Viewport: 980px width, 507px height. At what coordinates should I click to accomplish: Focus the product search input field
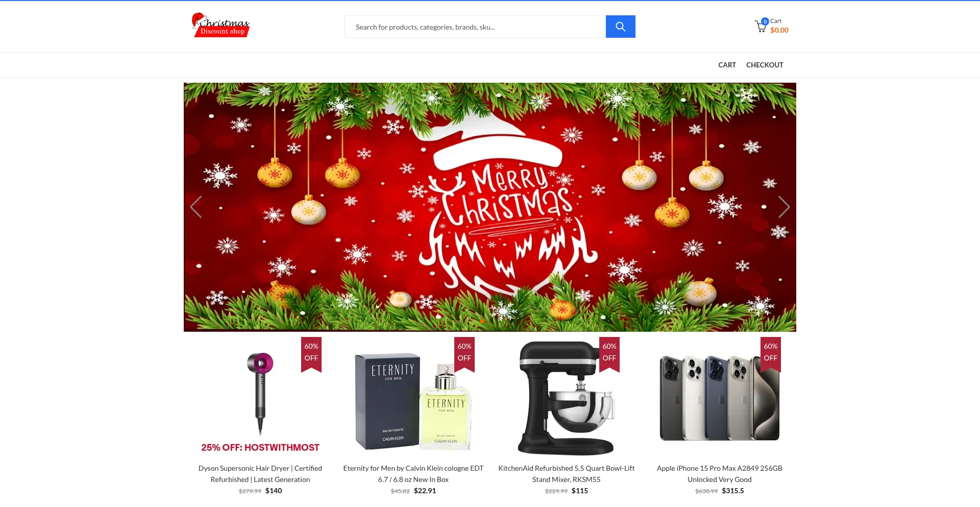[475, 27]
